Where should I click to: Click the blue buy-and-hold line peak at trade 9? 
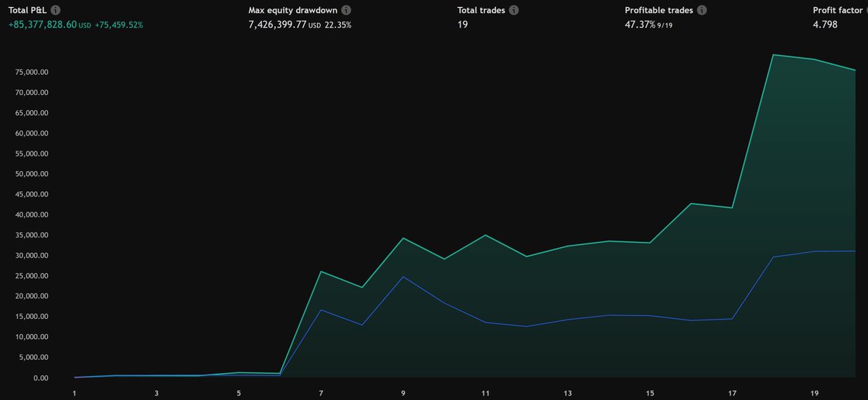(403, 277)
